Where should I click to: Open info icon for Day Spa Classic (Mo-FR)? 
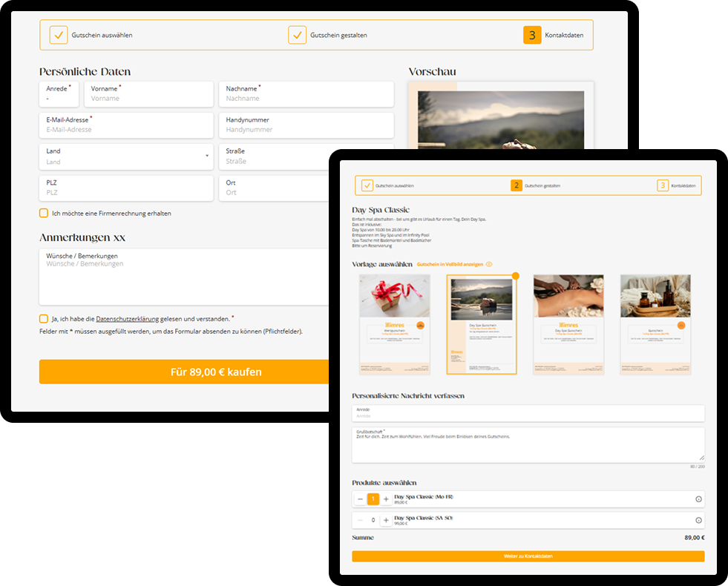pos(698,499)
